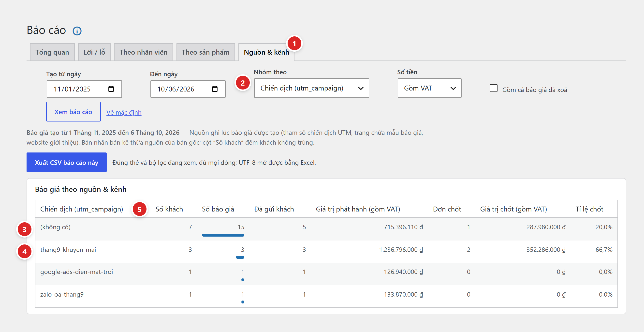Viewport: 644px width, 332px height.
Task: Click Giá trị phát hành (gồm VAT) header
Action: coord(358,209)
